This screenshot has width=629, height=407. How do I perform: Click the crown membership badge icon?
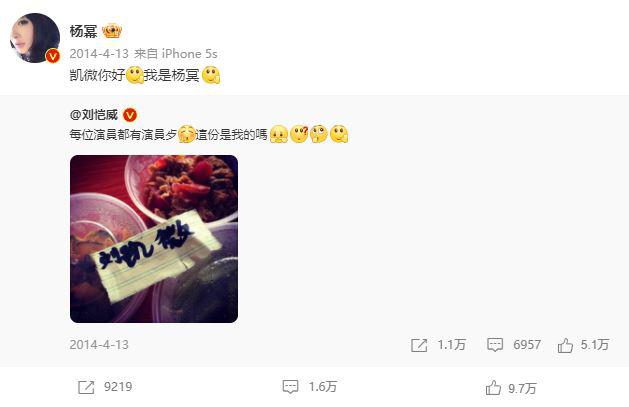(112, 31)
